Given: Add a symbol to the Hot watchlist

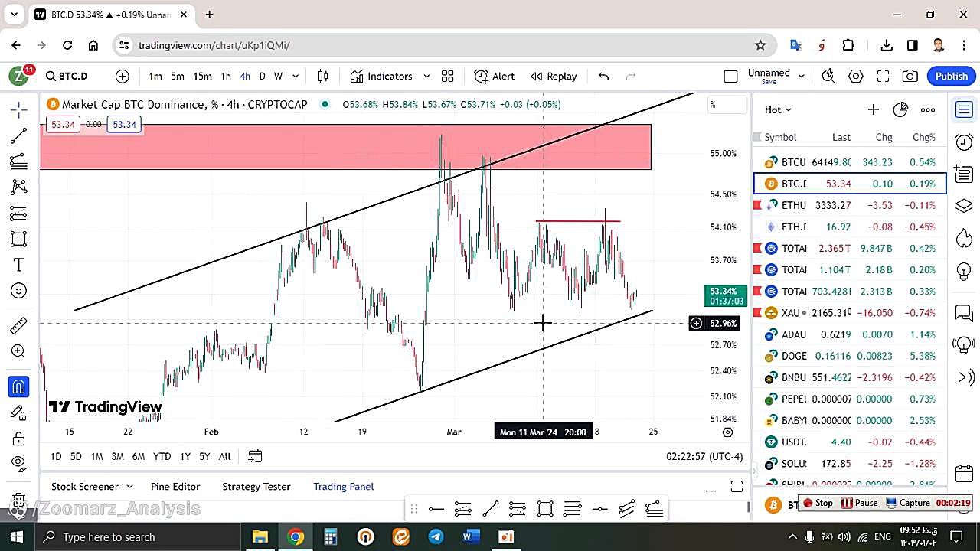Looking at the screenshot, I should tap(873, 109).
